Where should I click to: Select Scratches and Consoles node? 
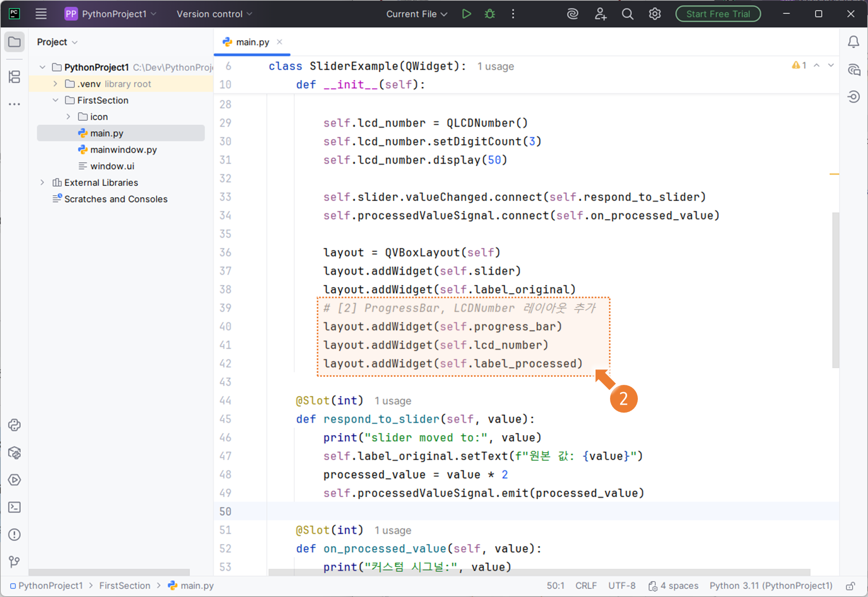coord(115,199)
